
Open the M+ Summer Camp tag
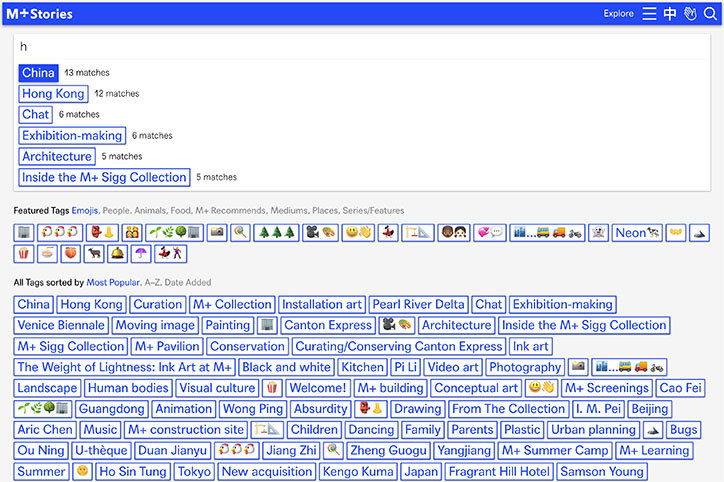555,450
